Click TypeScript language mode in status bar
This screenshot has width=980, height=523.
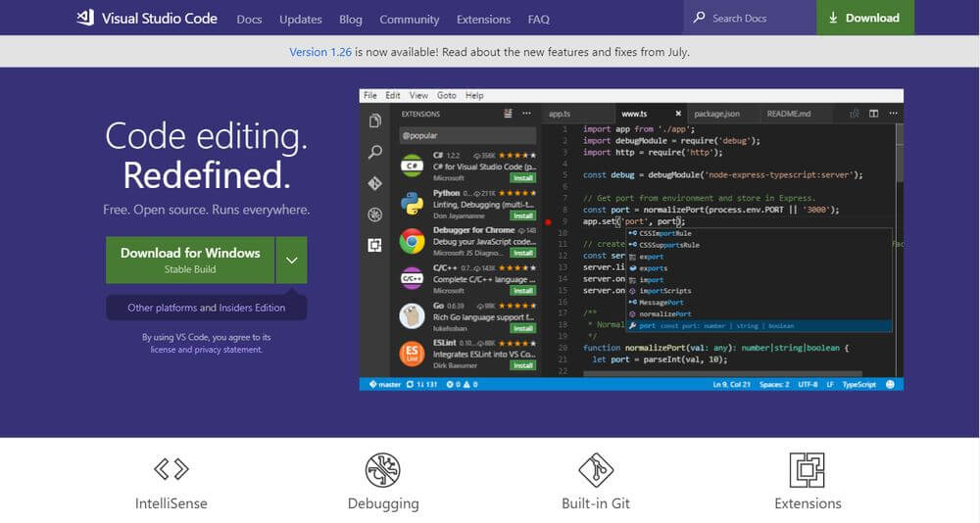(x=858, y=384)
